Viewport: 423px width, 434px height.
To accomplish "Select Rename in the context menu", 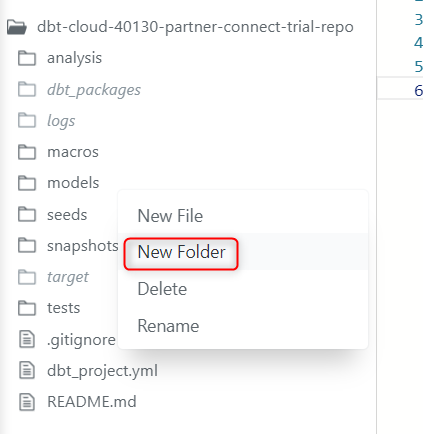I will (168, 326).
